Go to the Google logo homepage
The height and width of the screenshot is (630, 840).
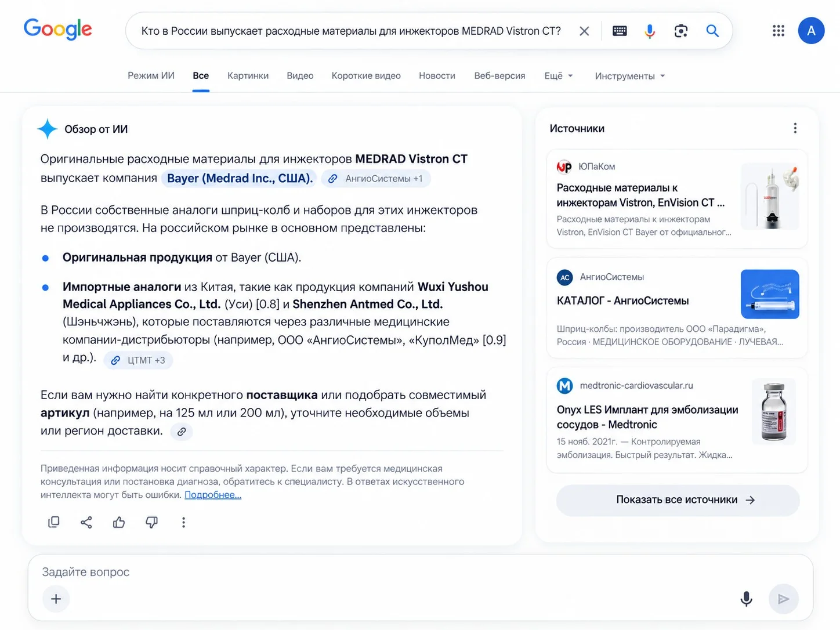58,29
